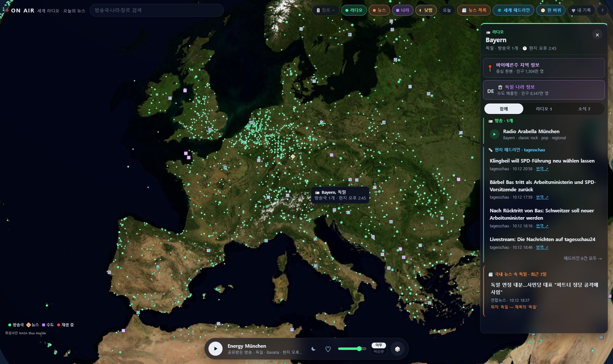
Task: Expand 헤드라인 6건 모두 link
Action: [x=583, y=258]
